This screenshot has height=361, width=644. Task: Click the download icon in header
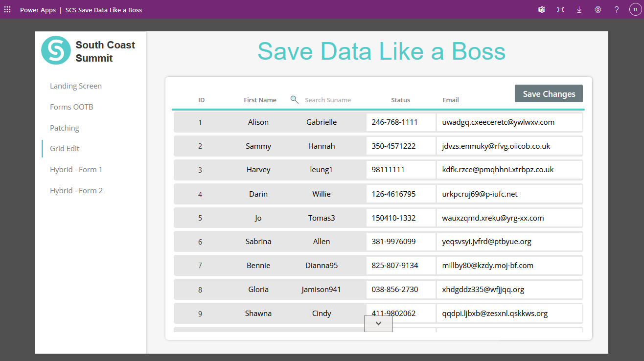[x=579, y=9]
